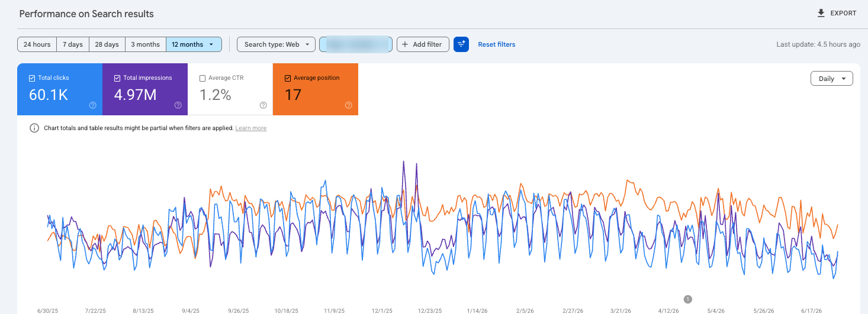Enable the Average CTR checkbox
The width and height of the screenshot is (868, 314).
[202, 78]
